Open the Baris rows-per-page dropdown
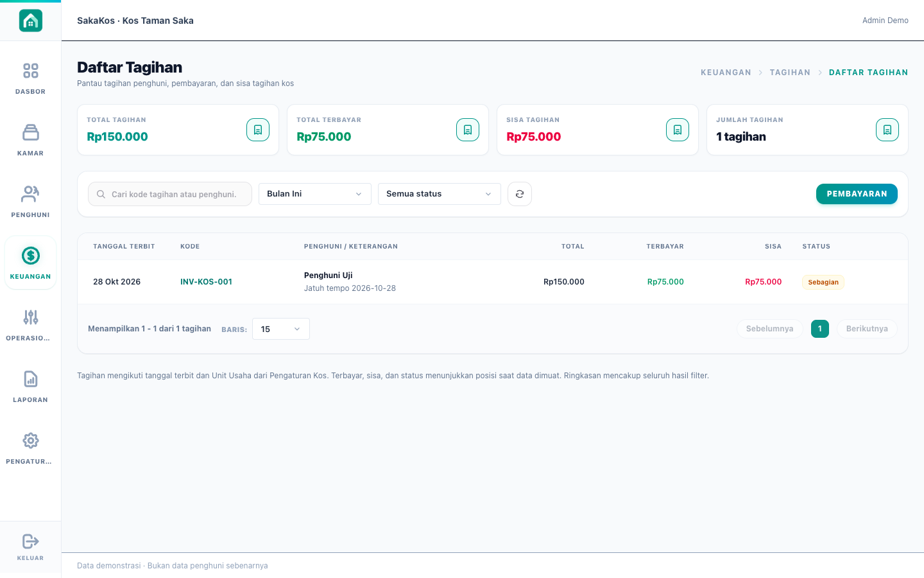 (281, 329)
